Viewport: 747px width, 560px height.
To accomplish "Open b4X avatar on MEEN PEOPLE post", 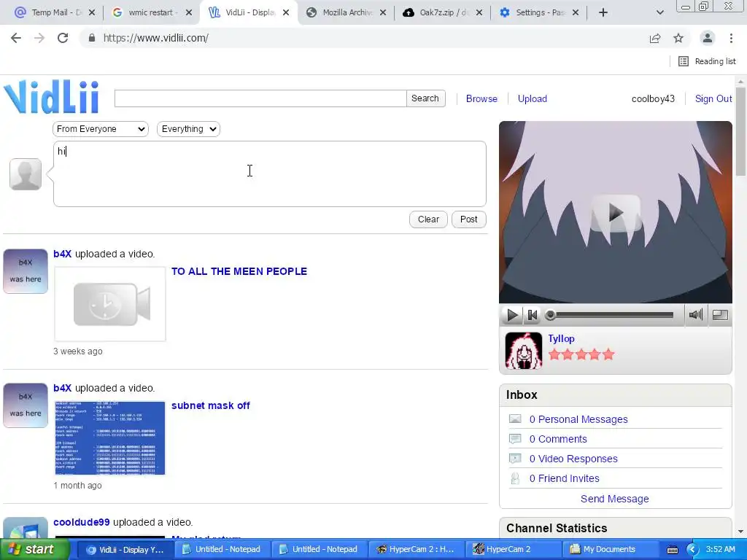I will tap(26, 271).
